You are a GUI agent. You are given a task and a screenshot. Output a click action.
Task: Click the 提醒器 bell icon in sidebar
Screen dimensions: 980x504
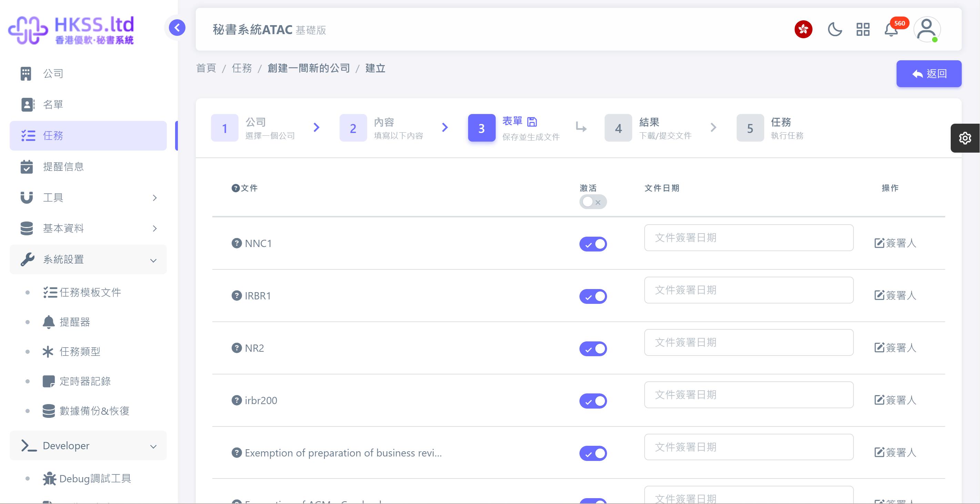click(x=49, y=322)
